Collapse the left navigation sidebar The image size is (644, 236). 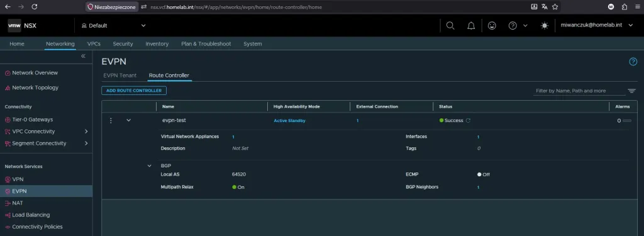(83, 56)
